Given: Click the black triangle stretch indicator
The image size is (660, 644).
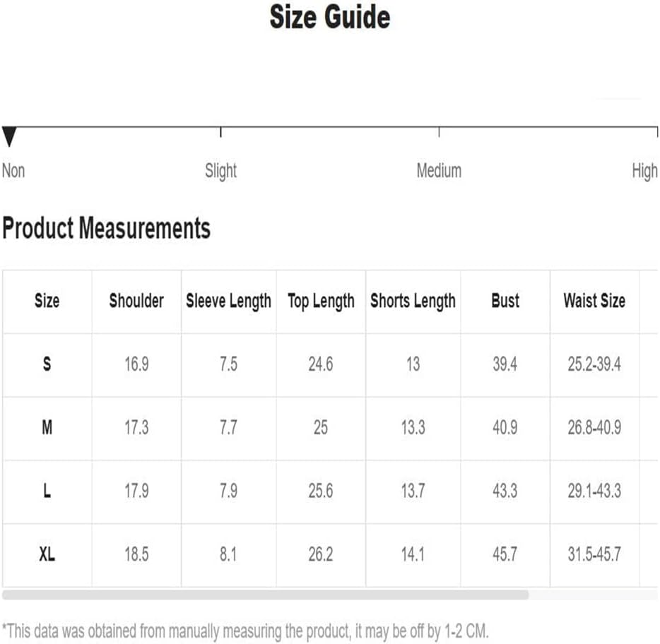Looking at the screenshot, I should 9,136.
